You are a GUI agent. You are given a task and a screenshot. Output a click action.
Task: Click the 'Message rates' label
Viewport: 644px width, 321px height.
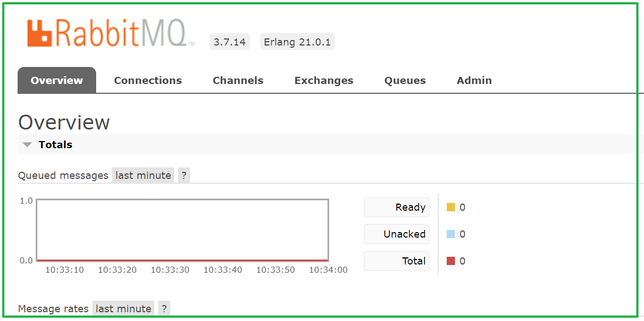(53, 309)
